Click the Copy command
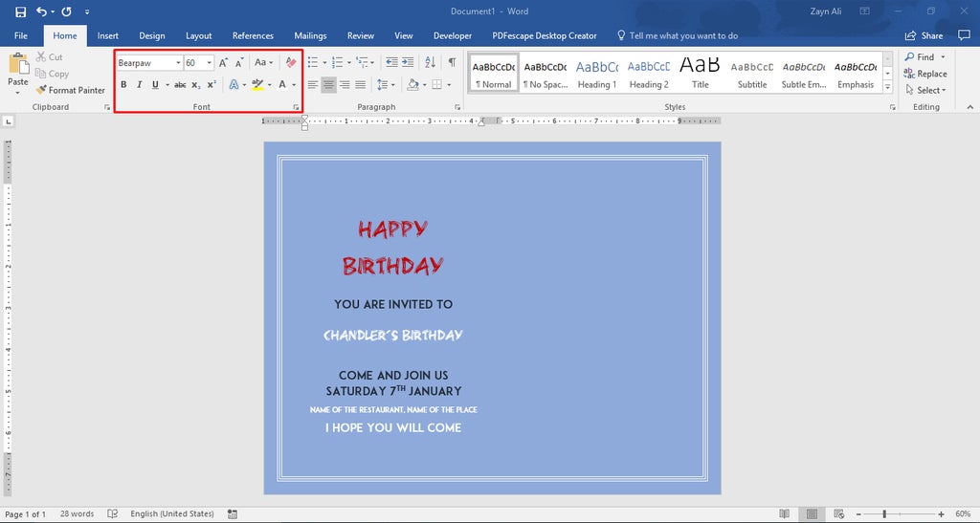The width and height of the screenshot is (980, 523). (x=52, y=74)
